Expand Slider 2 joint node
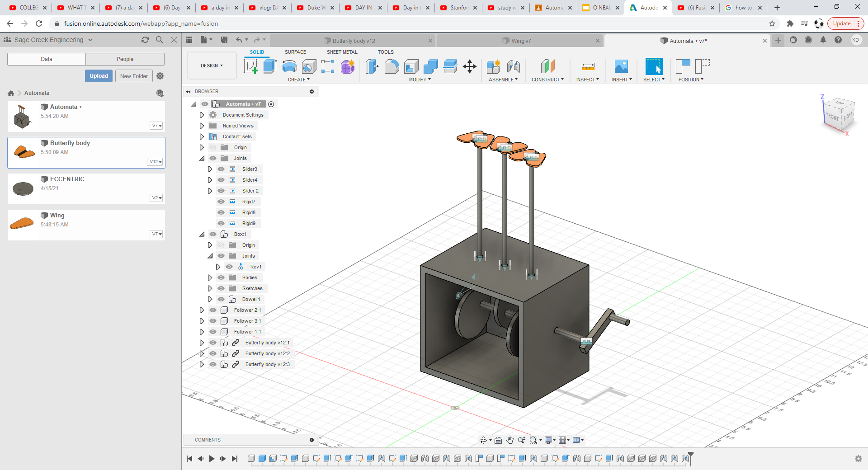This screenshot has width=868, height=470. [210, 191]
